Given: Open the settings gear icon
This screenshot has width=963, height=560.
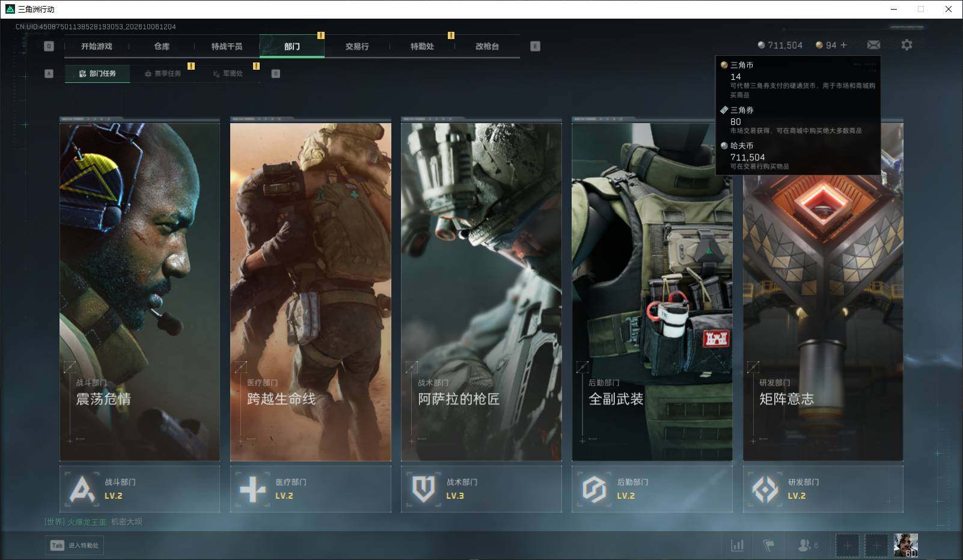Looking at the screenshot, I should pyautogui.click(x=906, y=45).
